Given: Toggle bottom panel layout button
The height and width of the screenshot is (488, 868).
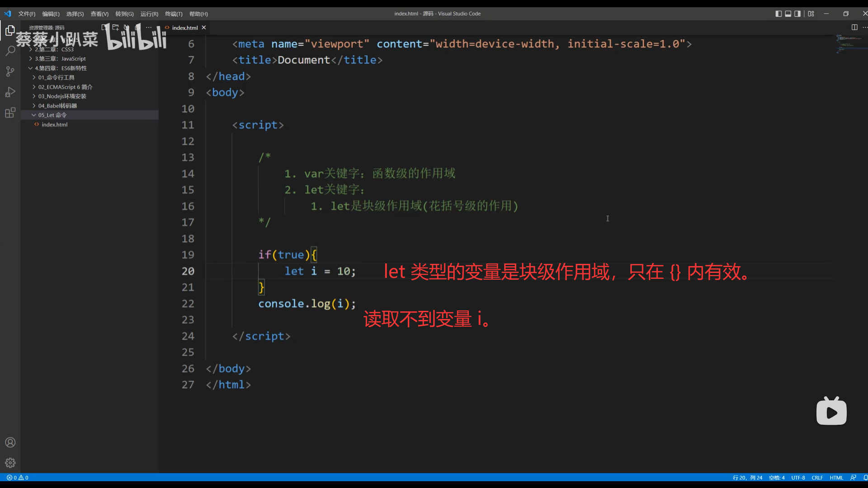Looking at the screenshot, I should [788, 14].
